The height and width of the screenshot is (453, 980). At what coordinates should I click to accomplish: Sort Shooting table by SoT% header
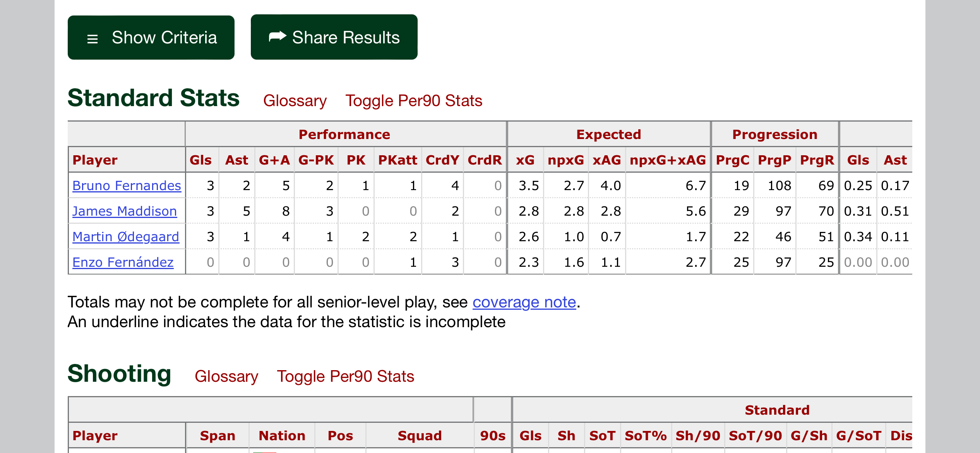(x=646, y=436)
